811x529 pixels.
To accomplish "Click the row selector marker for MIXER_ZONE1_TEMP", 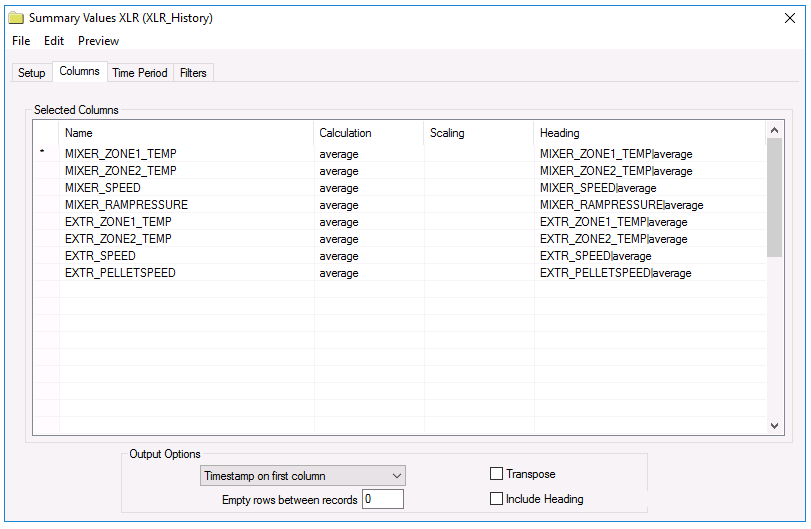I will pos(46,154).
